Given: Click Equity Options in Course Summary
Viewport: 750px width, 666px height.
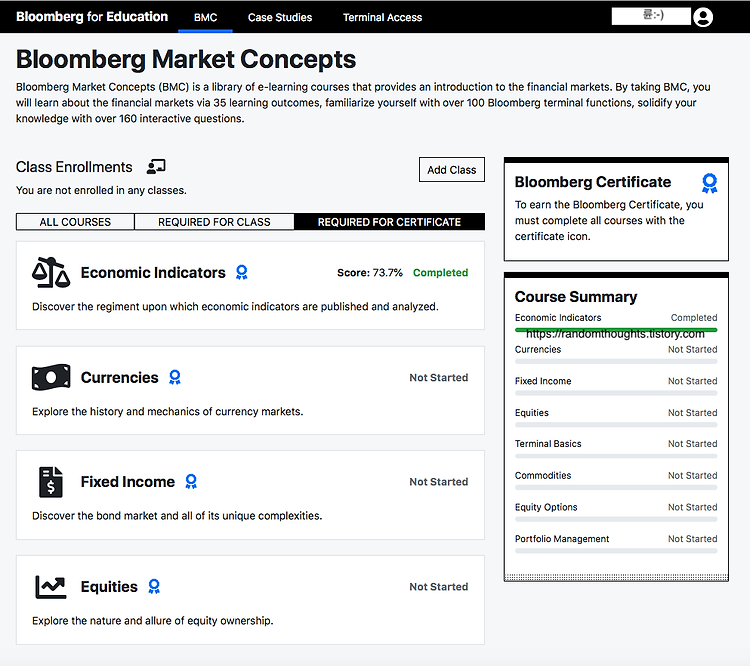Looking at the screenshot, I should [x=546, y=507].
